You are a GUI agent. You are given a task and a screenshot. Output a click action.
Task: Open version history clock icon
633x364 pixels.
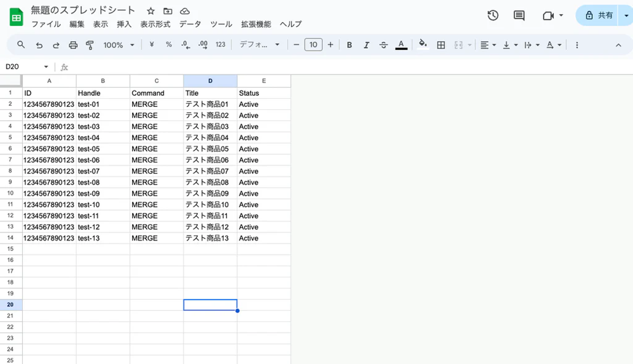(493, 15)
